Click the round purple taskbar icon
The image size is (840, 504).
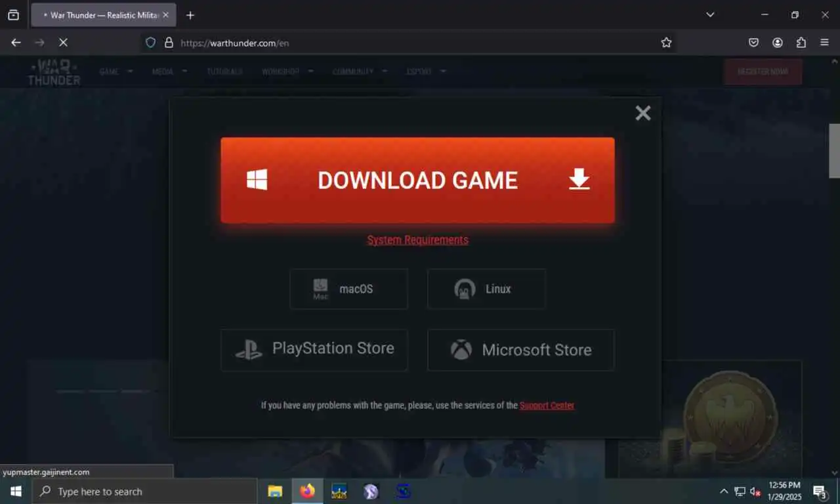(371, 491)
